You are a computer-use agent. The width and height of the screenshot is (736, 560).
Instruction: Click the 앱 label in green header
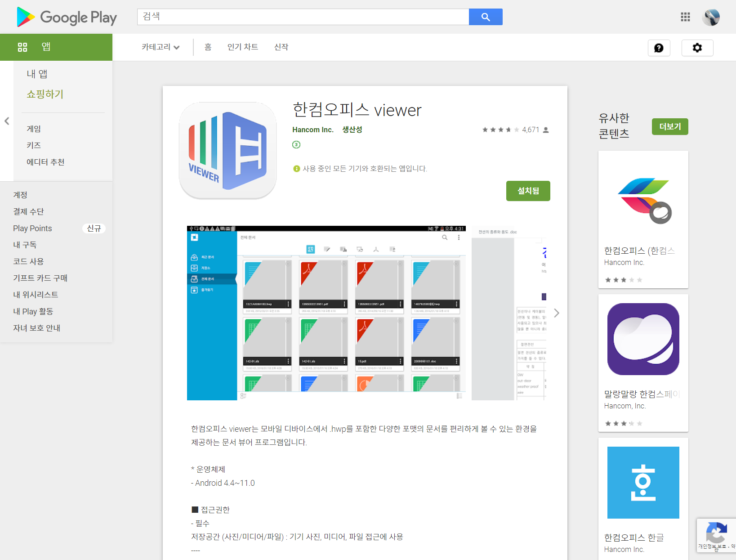pos(46,47)
